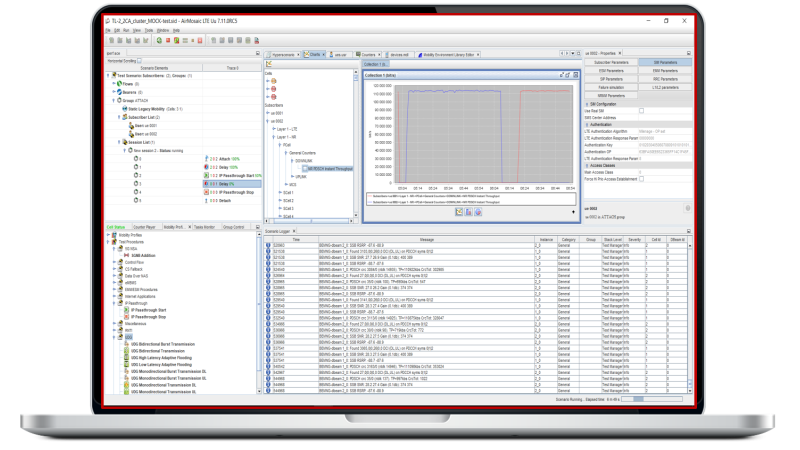This screenshot has width=800, height=450.
Task: Select the Subscriber List icon
Action: coord(124,117)
